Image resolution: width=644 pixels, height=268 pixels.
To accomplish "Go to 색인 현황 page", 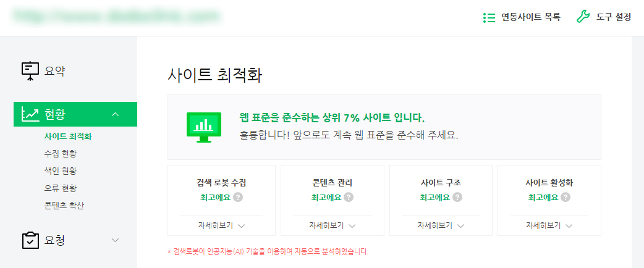I will [61, 170].
